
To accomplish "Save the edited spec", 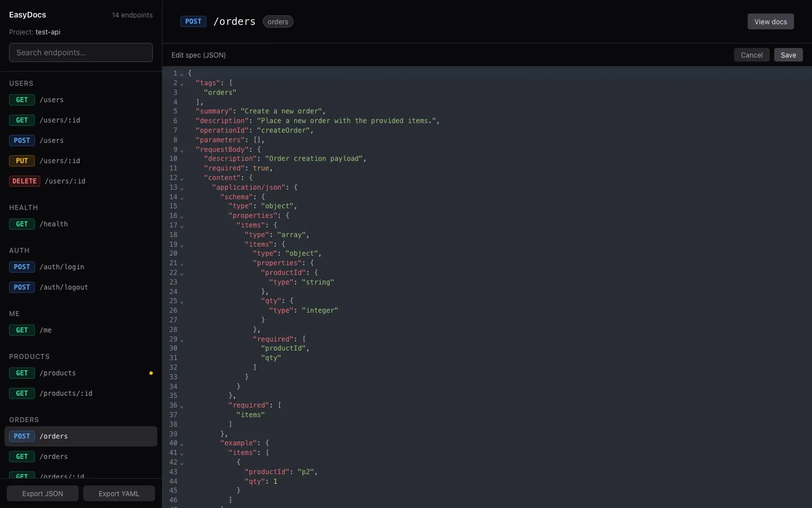I will click(788, 55).
